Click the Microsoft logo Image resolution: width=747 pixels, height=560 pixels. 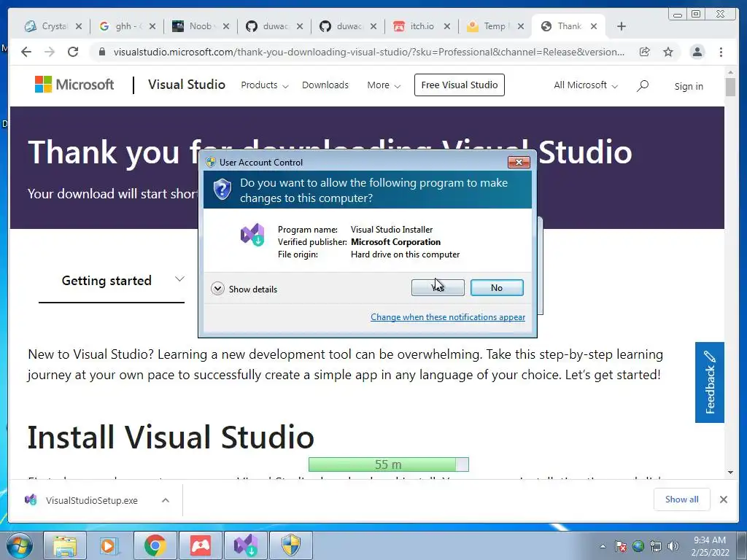coord(74,85)
